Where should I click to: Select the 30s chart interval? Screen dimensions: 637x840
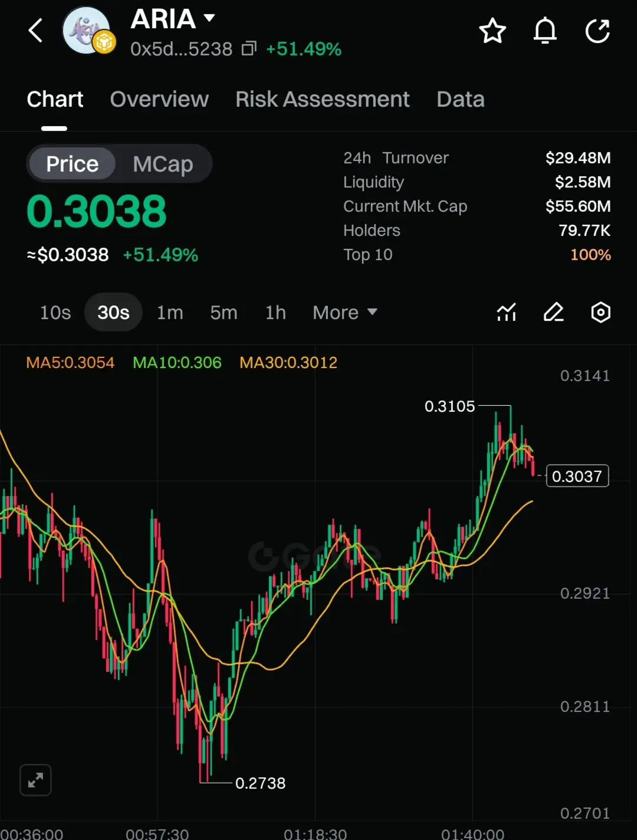[113, 312]
